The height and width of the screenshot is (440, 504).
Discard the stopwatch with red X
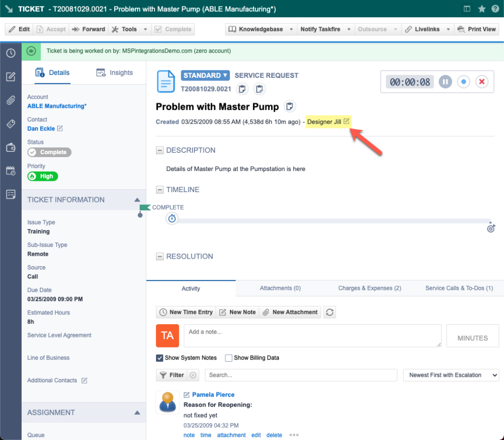coord(482,82)
